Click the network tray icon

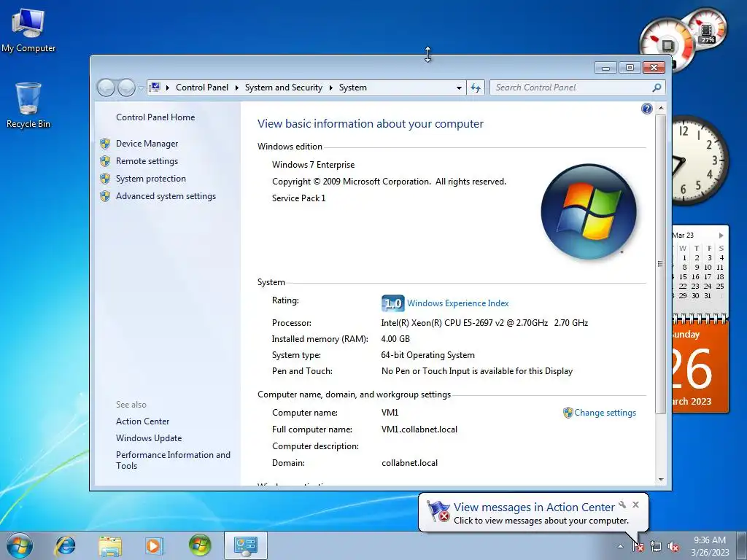(656, 546)
